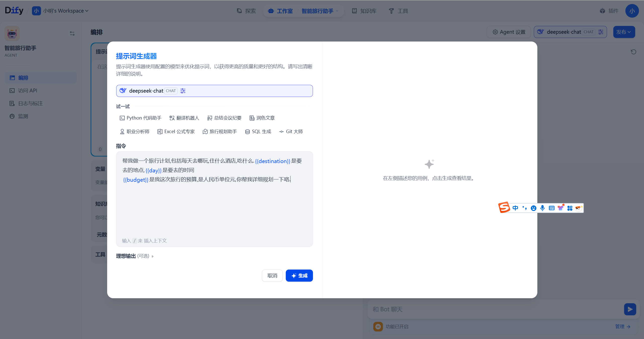Image resolution: width=644 pixels, height=339 pixels.
Task: Click the smart travel assistant app avatar
Action: 12,33
